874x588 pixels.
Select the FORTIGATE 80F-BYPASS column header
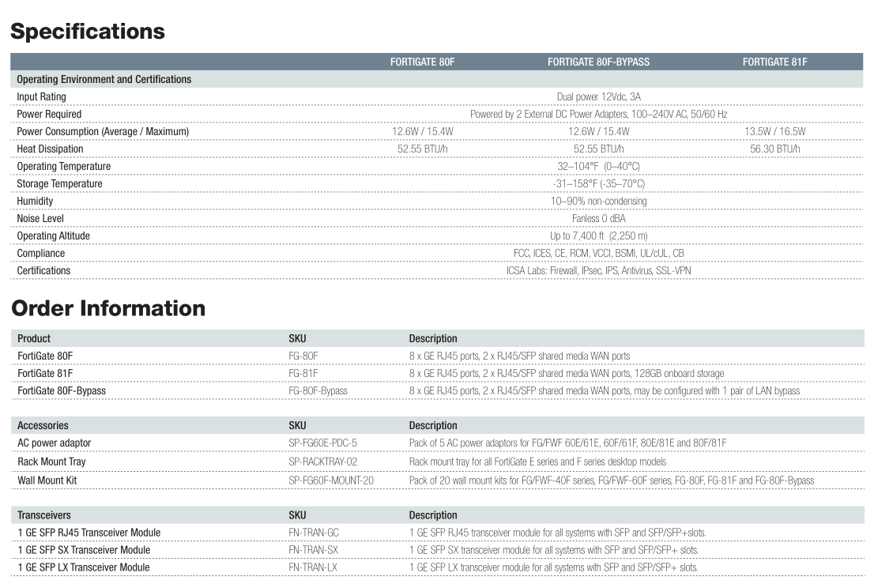point(598,62)
